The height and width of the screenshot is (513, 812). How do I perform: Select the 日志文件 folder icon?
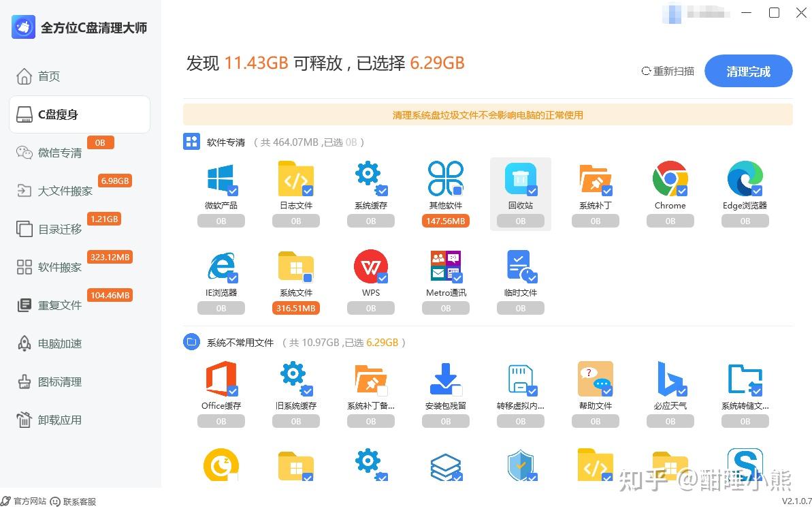(x=295, y=179)
